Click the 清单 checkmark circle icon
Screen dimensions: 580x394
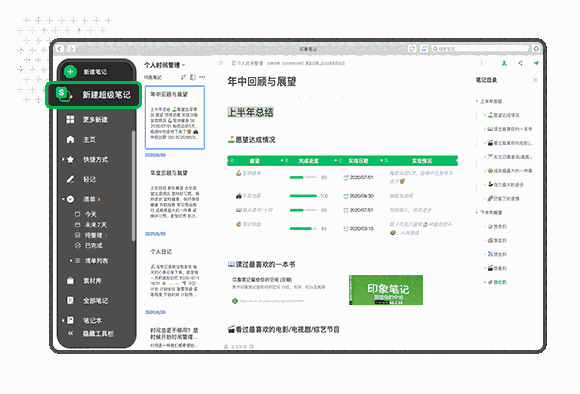point(70,199)
